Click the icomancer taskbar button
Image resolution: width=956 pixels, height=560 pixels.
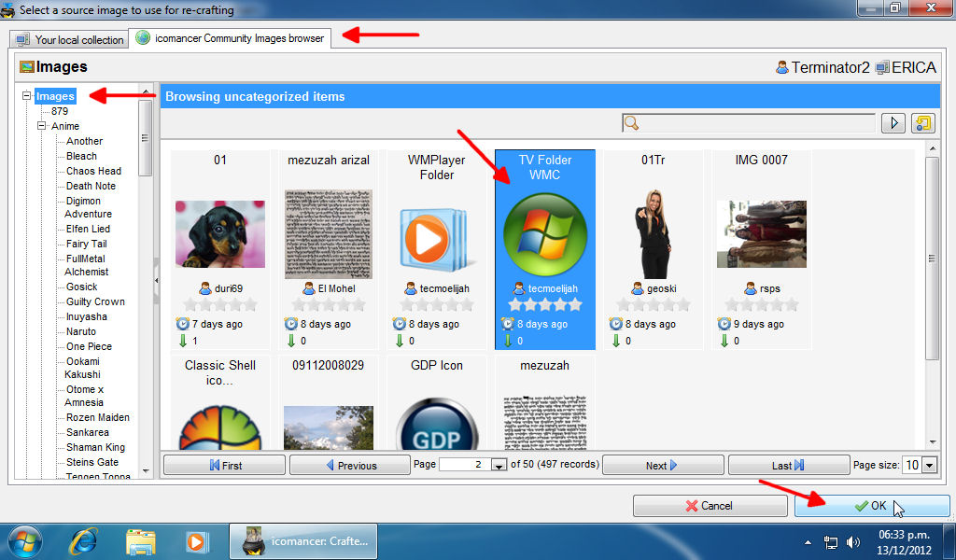tap(303, 541)
